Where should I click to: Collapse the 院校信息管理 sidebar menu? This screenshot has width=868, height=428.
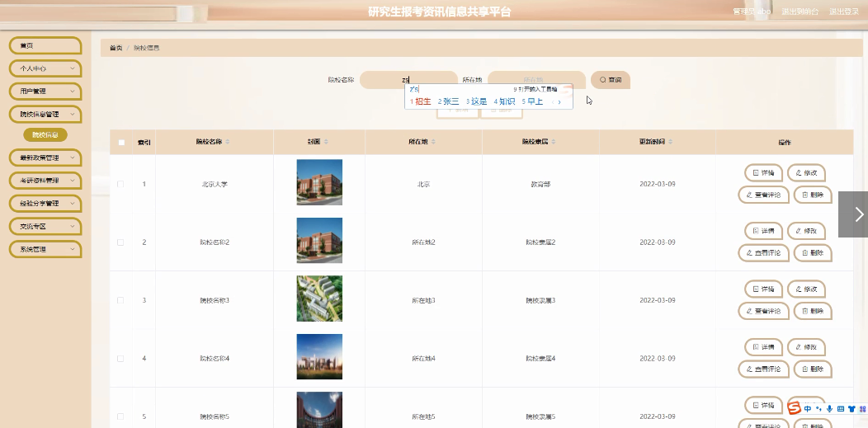[45, 114]
